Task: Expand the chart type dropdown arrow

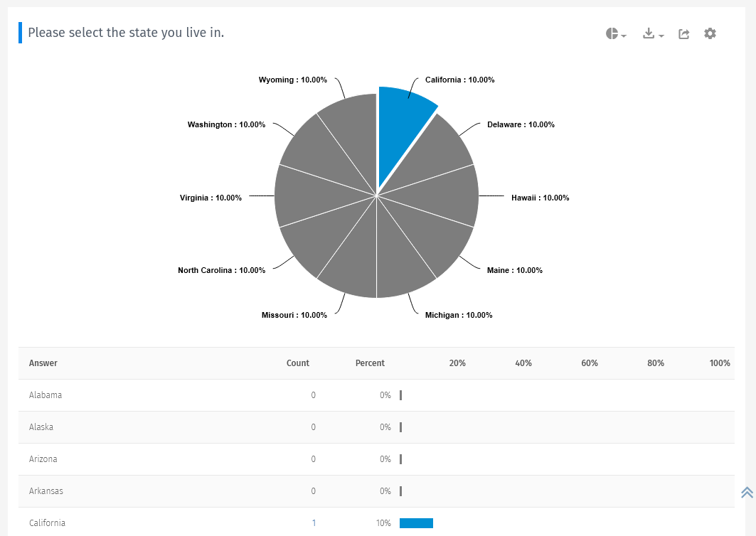Action: 622,36
